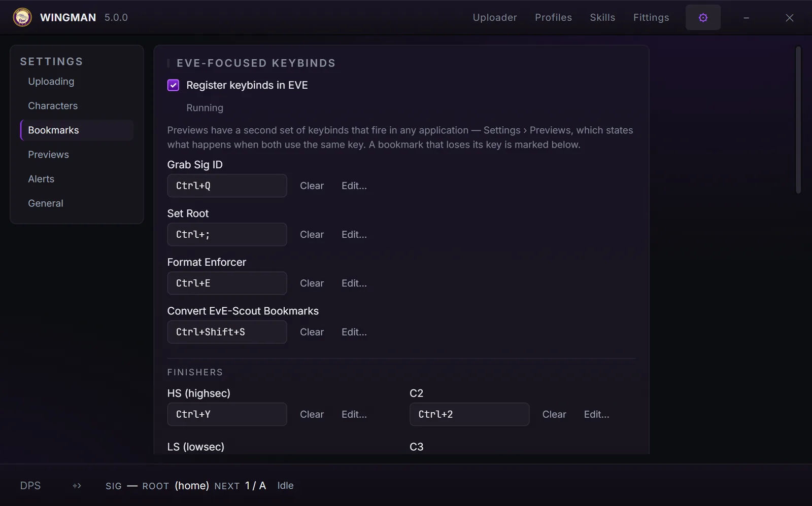This screenshot has width=812, height=506.
Task: Select Bookmarks in settings sidebar
Action: click(77, 130)
